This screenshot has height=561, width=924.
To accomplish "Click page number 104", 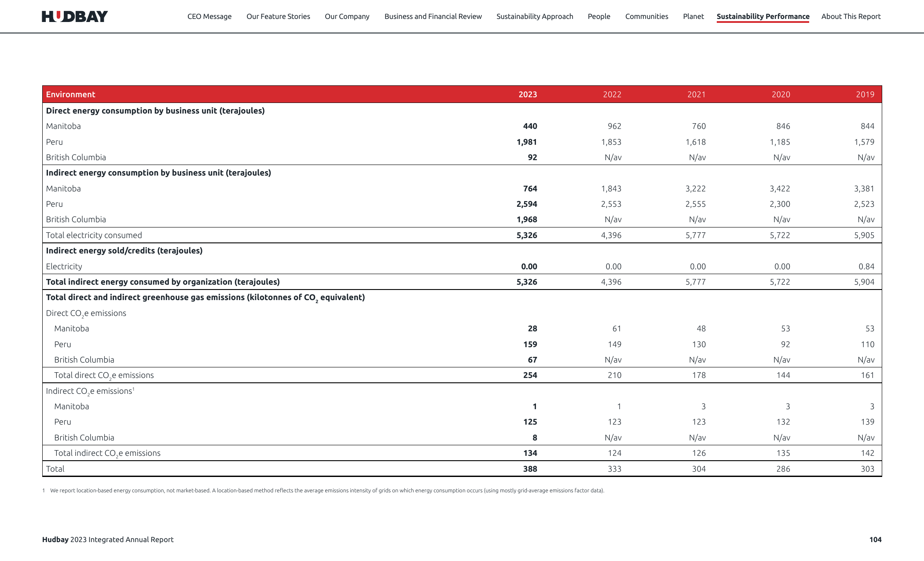I will tap(875, 540).
